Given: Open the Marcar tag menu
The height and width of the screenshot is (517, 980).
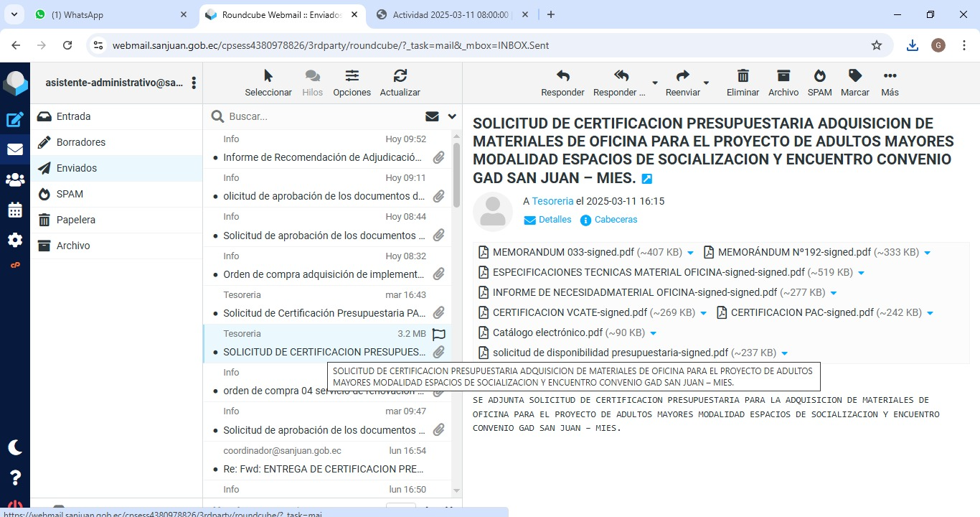Looking at the screenshot, I should [854, 76].
